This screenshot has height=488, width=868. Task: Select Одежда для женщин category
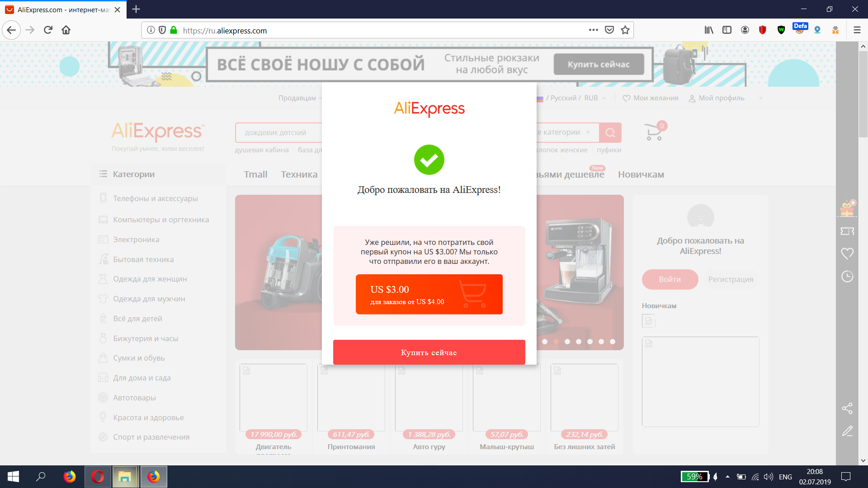pos(150,279)
